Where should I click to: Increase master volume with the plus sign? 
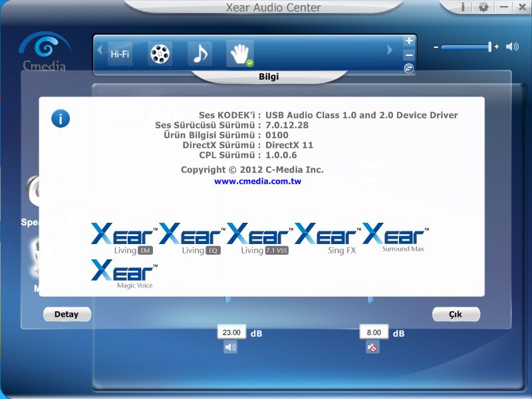tap(497, 47)
